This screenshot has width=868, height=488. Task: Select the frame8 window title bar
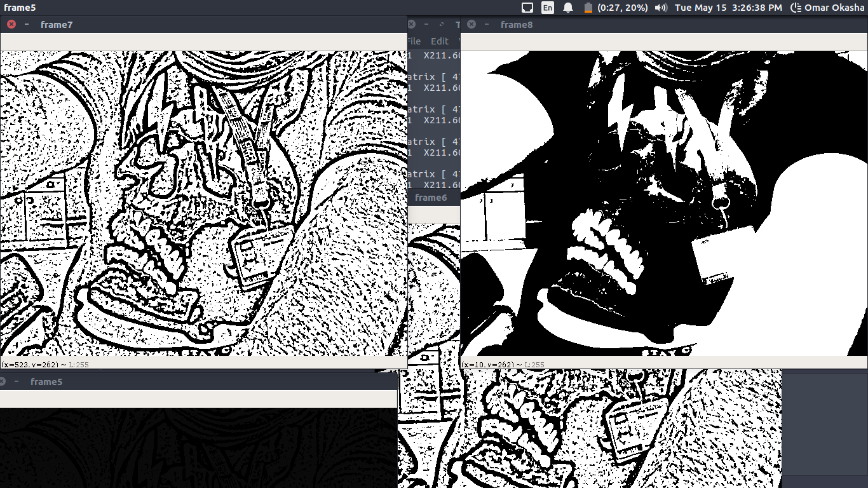click(664, 24)
